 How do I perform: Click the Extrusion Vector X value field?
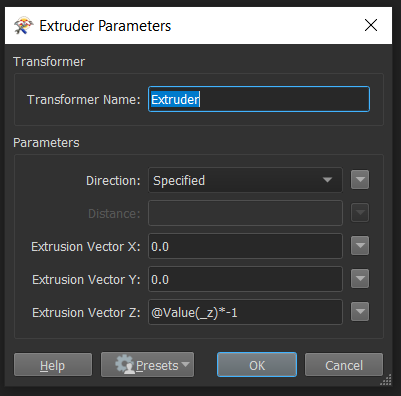pos(245,246)
